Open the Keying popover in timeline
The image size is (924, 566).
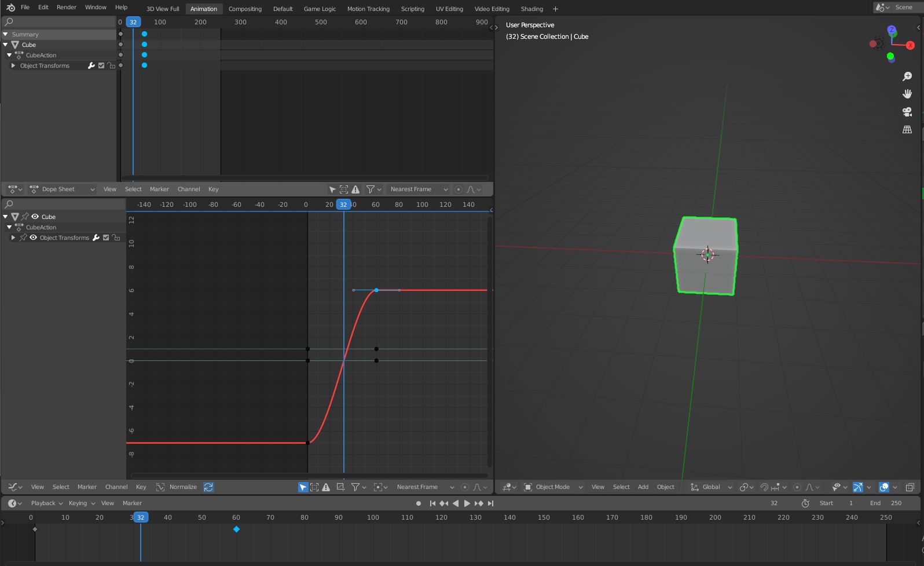pyautogui.click(x=80, y=503)
